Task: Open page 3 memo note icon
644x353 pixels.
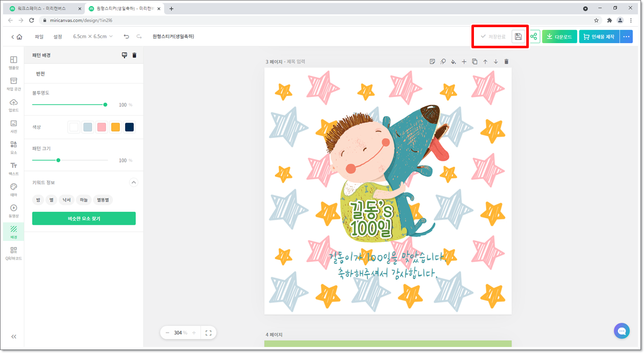Action: tap(432, 62)
